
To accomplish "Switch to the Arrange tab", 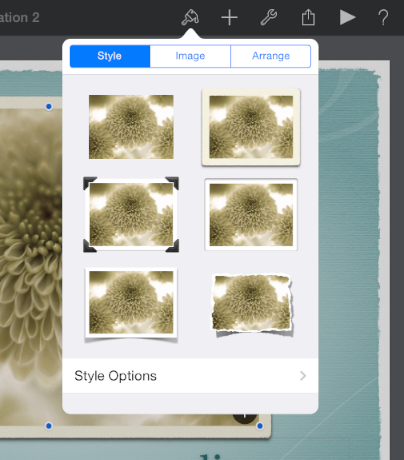I will pyautogui.click(x=271, y=56).
